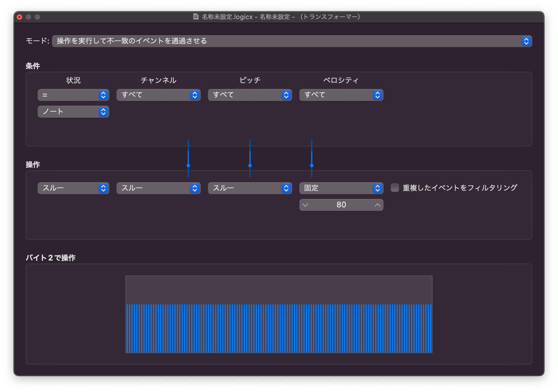Increase the fixed velocity value 80
The image size is (558, 392).
(x=377, y=205)
